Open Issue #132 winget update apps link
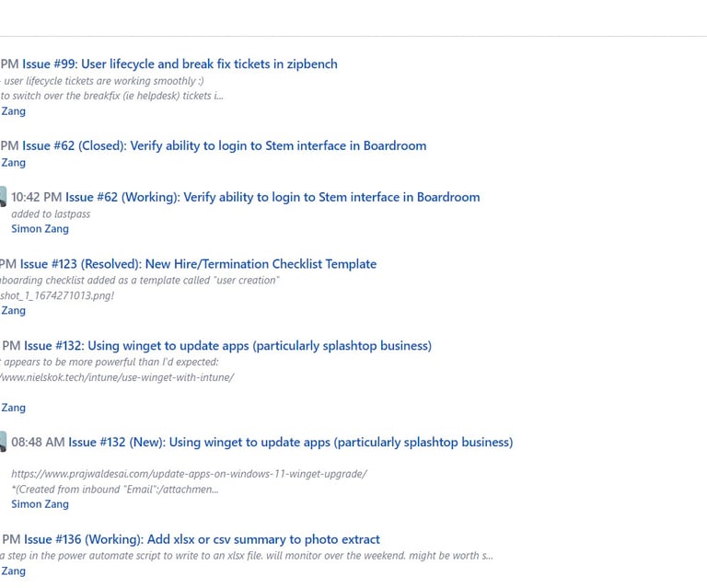707x588 pixels. pos(227,346)
